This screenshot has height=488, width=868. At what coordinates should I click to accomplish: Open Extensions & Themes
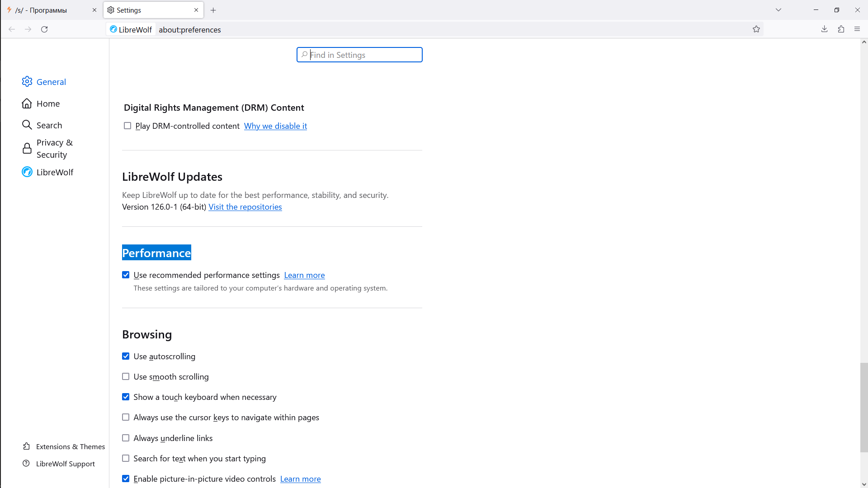(64, 446)
